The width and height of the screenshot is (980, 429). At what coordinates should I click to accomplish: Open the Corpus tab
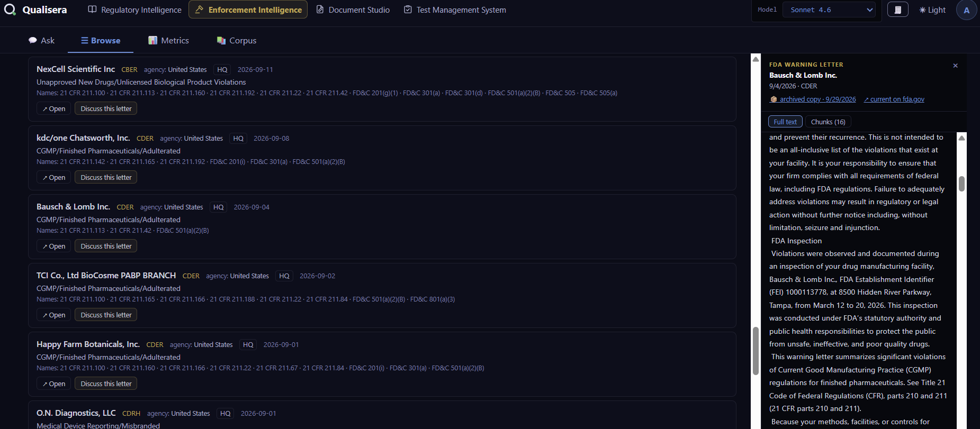pyautogui.click(x=237, y=40)
